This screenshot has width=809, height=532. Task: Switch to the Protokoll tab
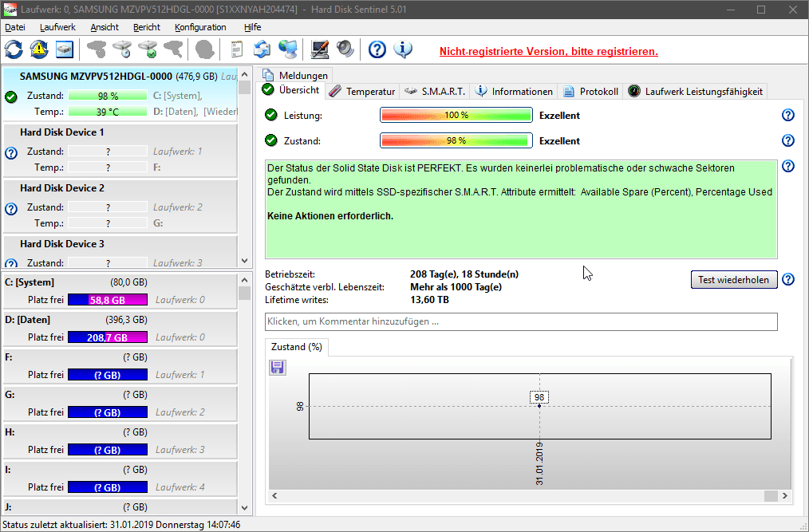coord(590,92)
